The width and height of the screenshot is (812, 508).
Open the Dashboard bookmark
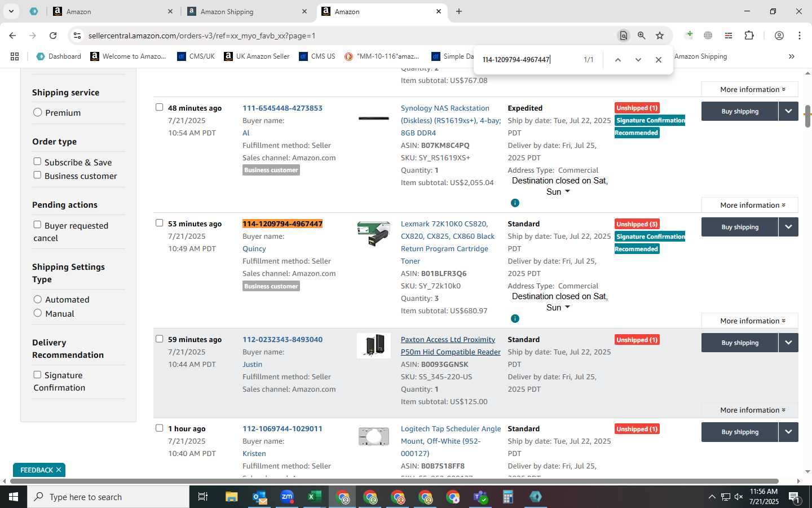click(x=59, y=56)
